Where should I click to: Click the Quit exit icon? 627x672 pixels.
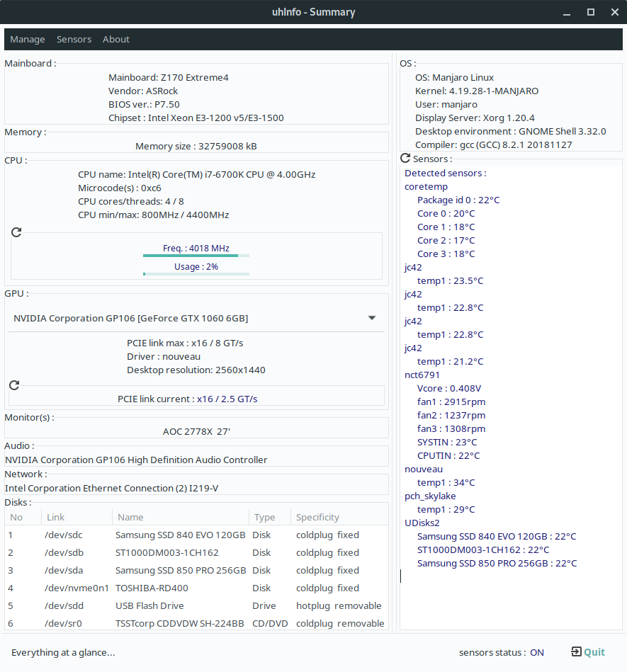576,651
